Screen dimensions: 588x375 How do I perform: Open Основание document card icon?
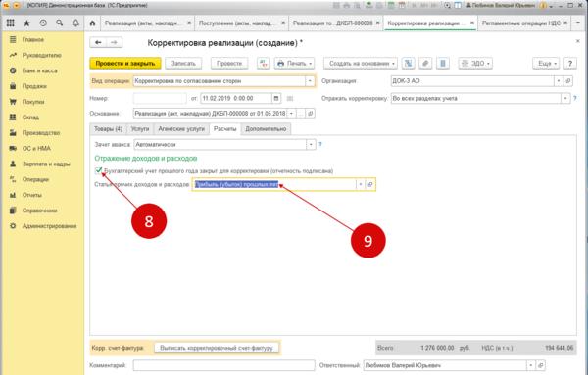tap(310, 114)
